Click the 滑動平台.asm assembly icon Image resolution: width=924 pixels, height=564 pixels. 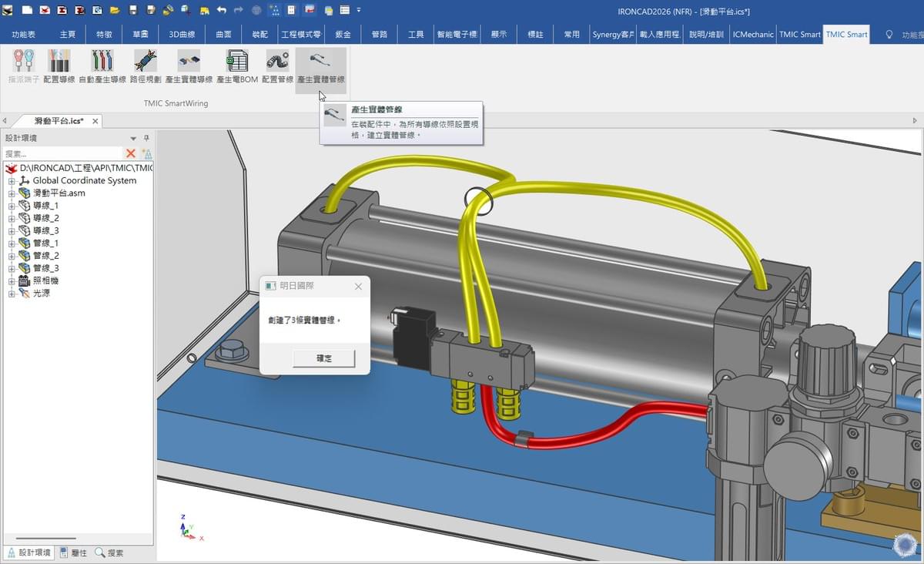[25, 193]
